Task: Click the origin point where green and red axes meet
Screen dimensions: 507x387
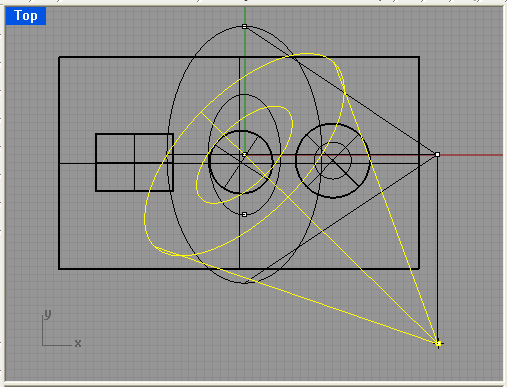Action: tap(245, 154)
